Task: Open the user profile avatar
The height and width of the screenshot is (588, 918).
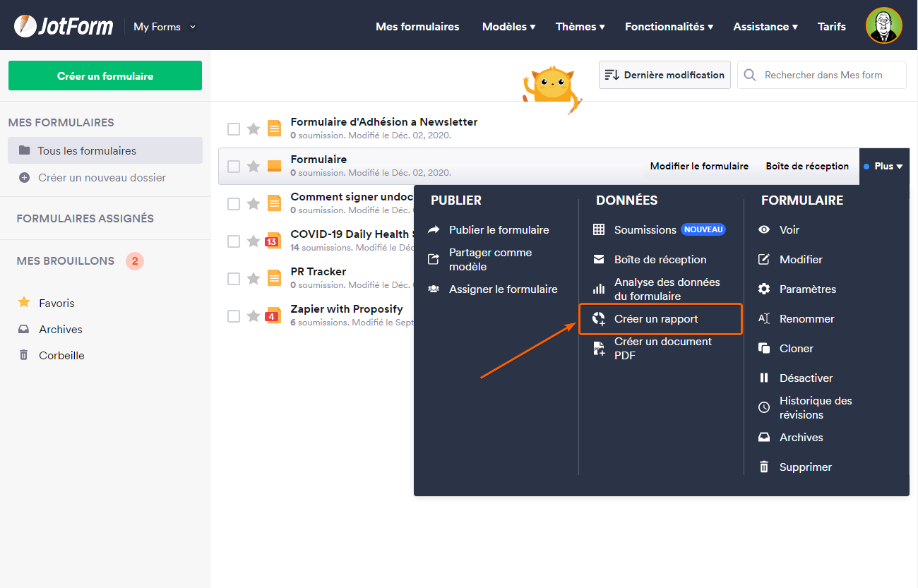Action: (x=883, y=26)
